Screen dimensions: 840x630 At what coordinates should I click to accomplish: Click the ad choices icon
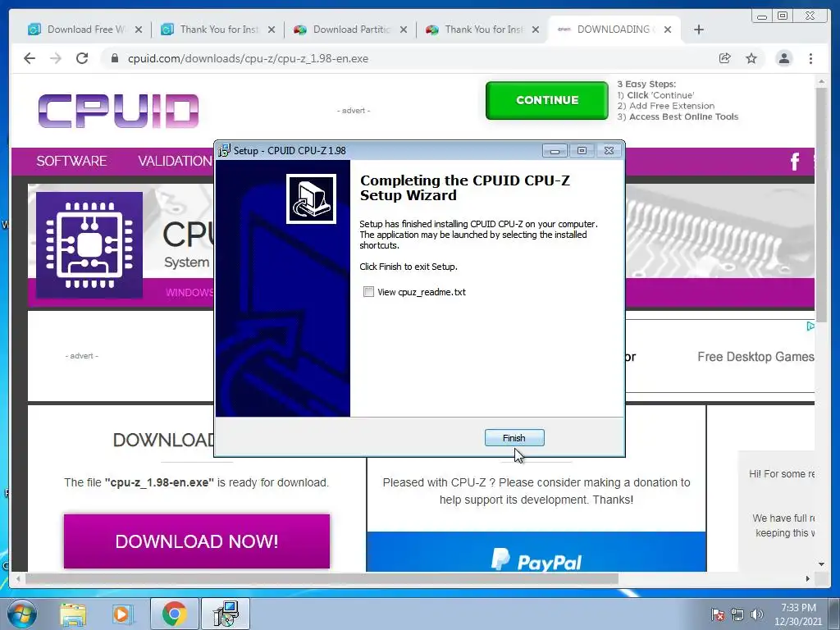click(x=810, y=326)
